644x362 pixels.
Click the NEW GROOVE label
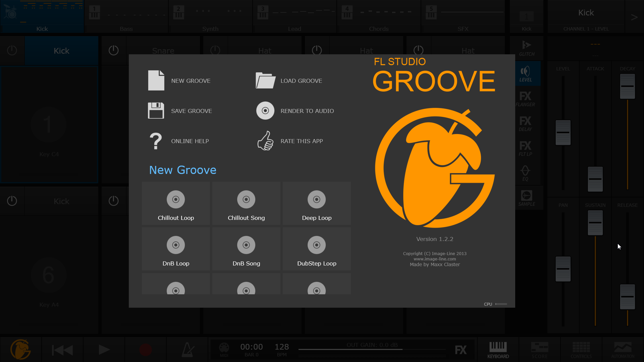[191, 81]
